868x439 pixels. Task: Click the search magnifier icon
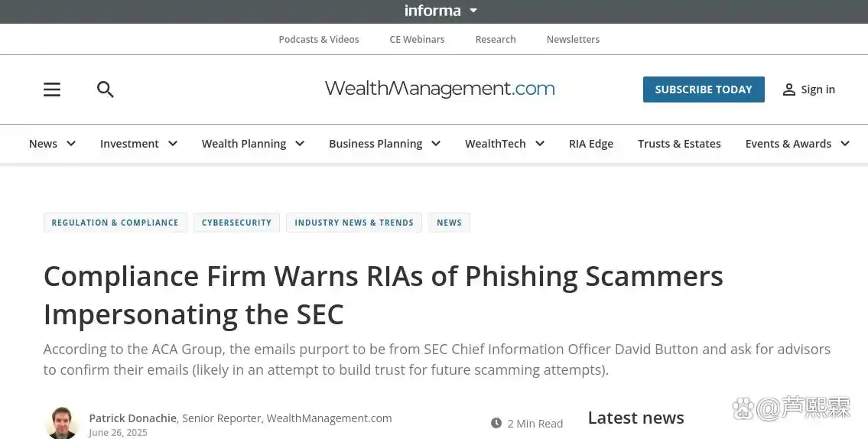pyautogui.click(x=106, y=89)
